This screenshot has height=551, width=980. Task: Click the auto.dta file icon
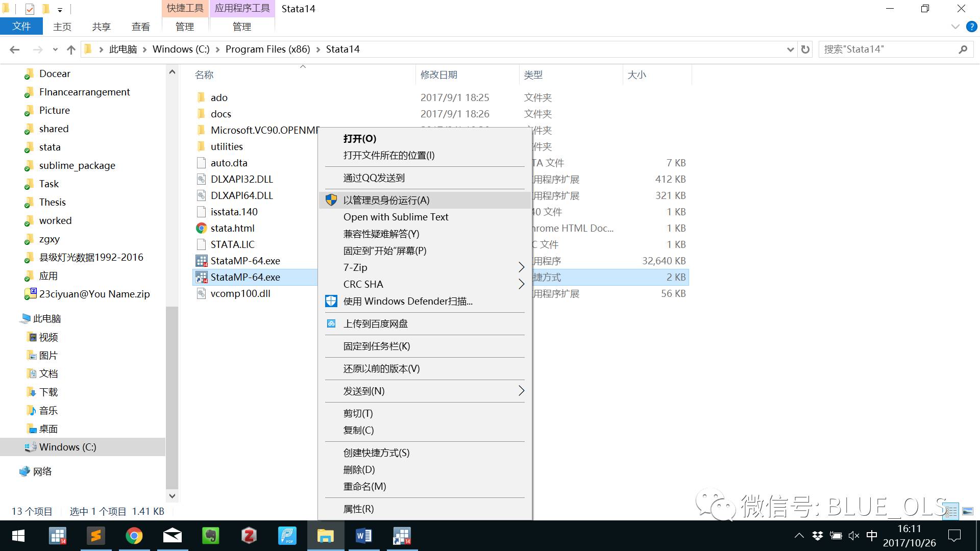coord(202,162)
